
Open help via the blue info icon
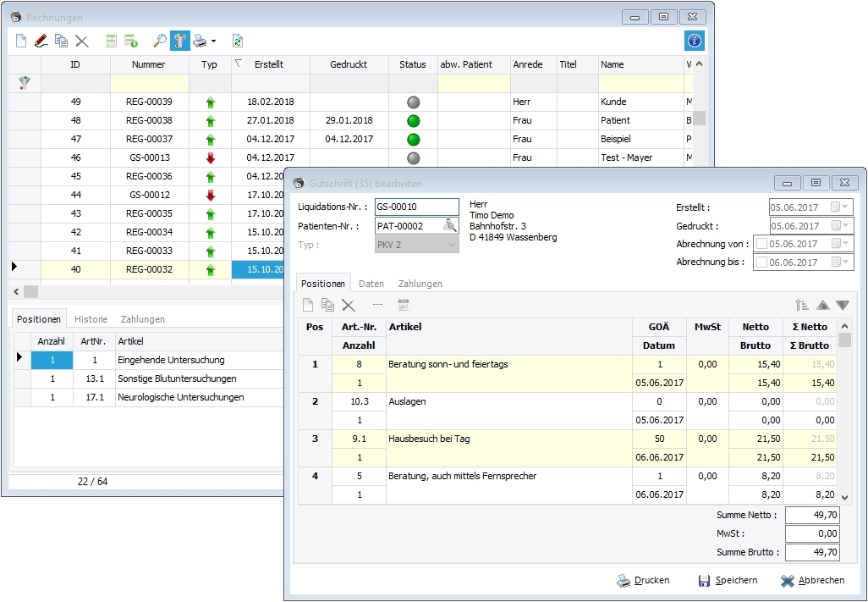(x=694, y=41)
